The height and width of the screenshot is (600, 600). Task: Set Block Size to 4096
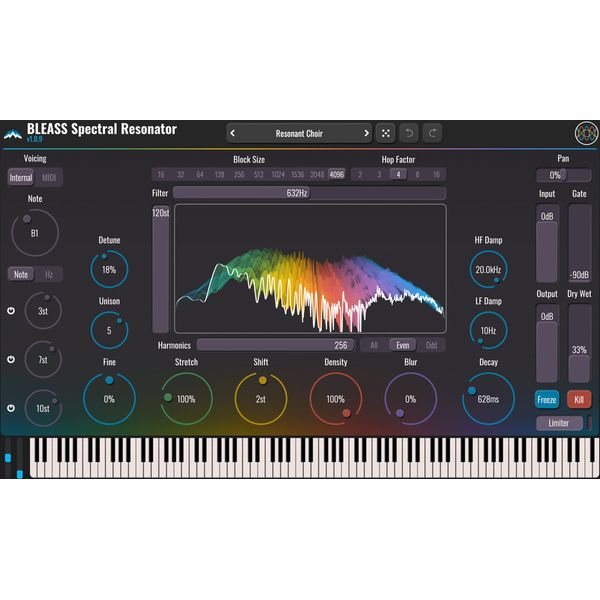[337, 174]
